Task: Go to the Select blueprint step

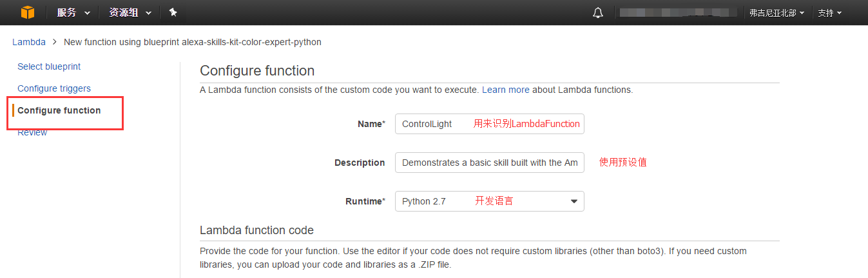Action: point(49,66)
